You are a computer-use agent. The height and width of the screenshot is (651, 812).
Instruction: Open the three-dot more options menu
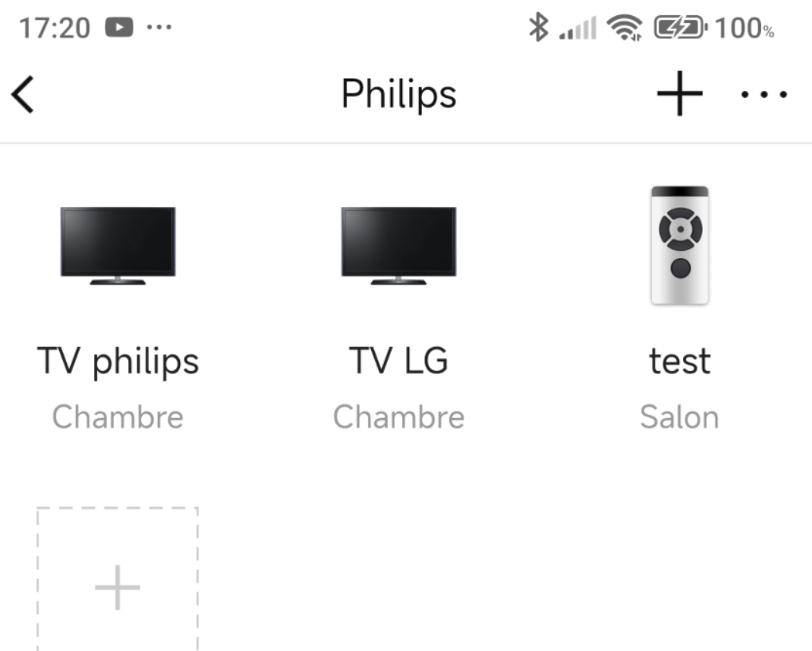(764, 94)
